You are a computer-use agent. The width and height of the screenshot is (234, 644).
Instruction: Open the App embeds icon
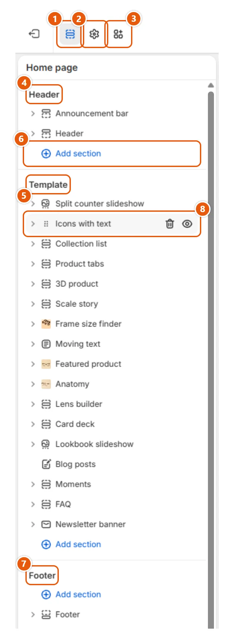tap(118, 34)
